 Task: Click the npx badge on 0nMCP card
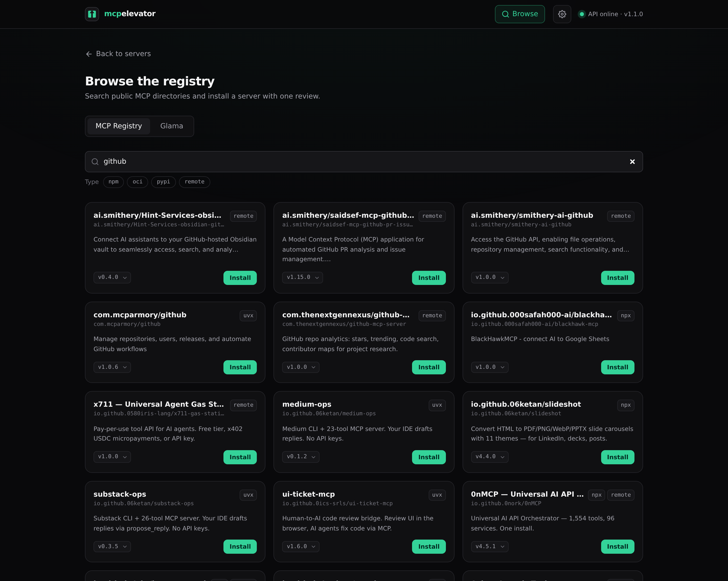click(596, 495)
